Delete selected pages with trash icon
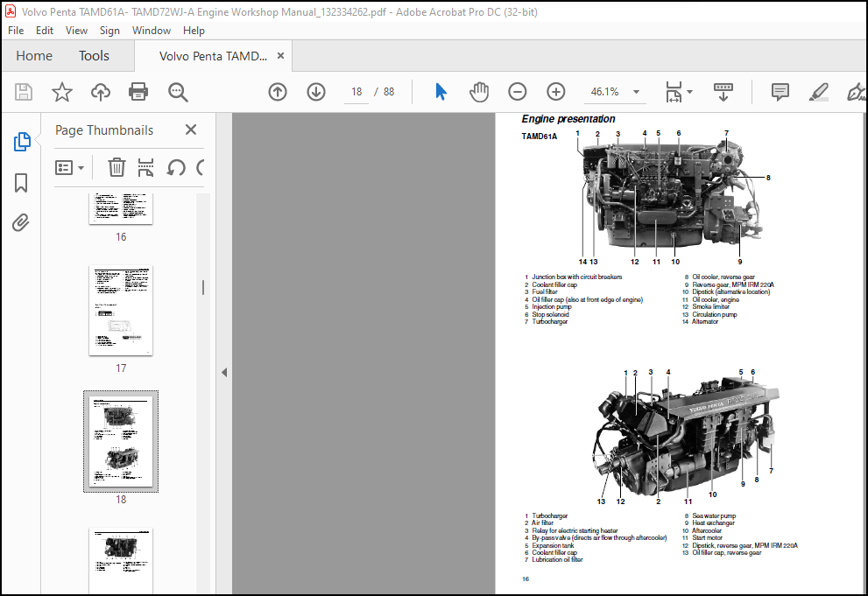 click(x=116, y=167)
